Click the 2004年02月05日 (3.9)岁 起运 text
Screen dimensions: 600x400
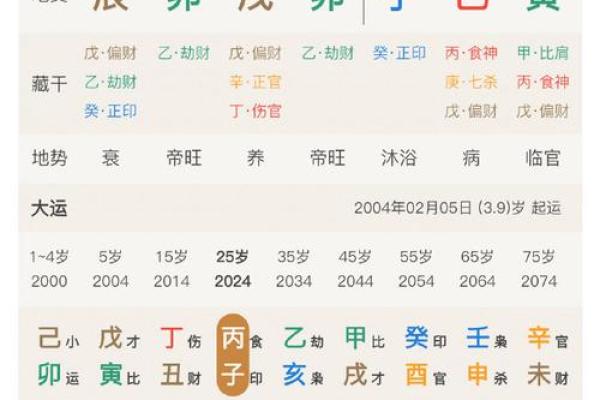click(x=457, y=208)
